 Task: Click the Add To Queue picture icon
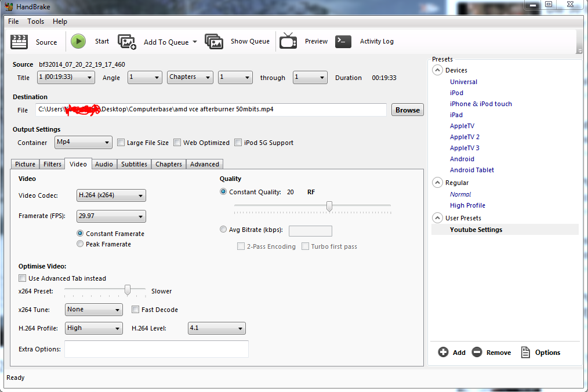coord(127,42)
